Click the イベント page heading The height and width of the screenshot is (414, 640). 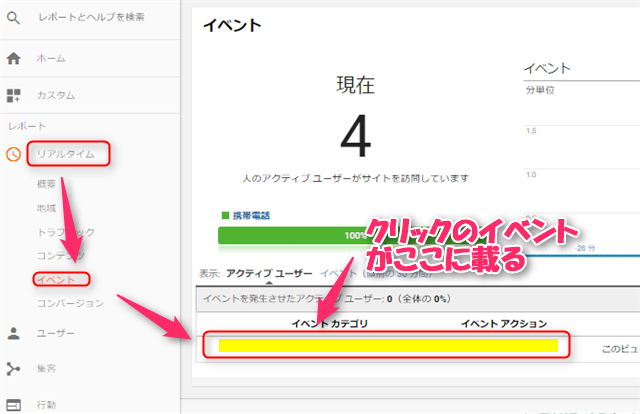pos(232,25)
